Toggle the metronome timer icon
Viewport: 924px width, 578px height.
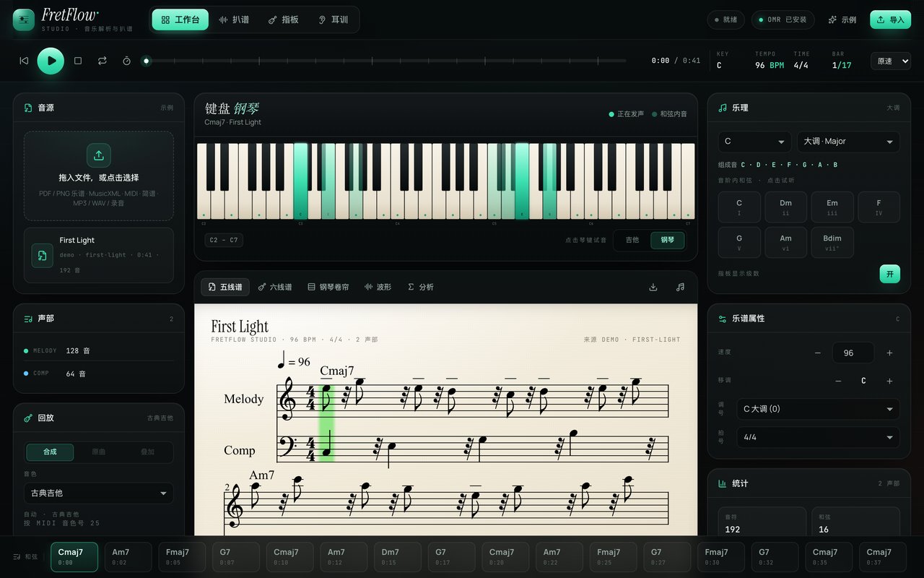tap(126, 61)
